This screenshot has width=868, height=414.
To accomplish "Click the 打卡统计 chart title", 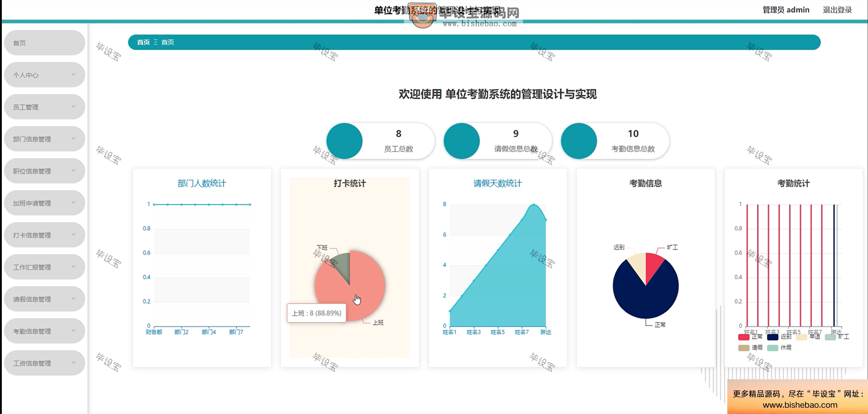I will (x=350, y=183).
